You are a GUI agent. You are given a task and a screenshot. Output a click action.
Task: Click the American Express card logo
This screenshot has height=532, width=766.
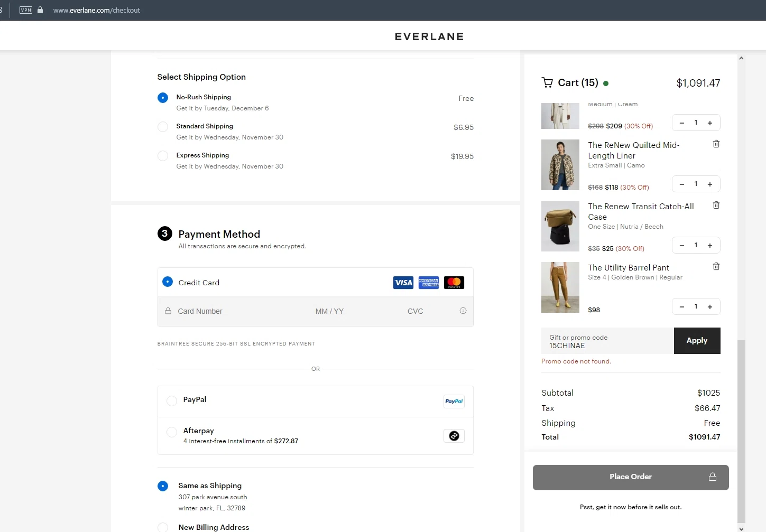click(429, 283)
